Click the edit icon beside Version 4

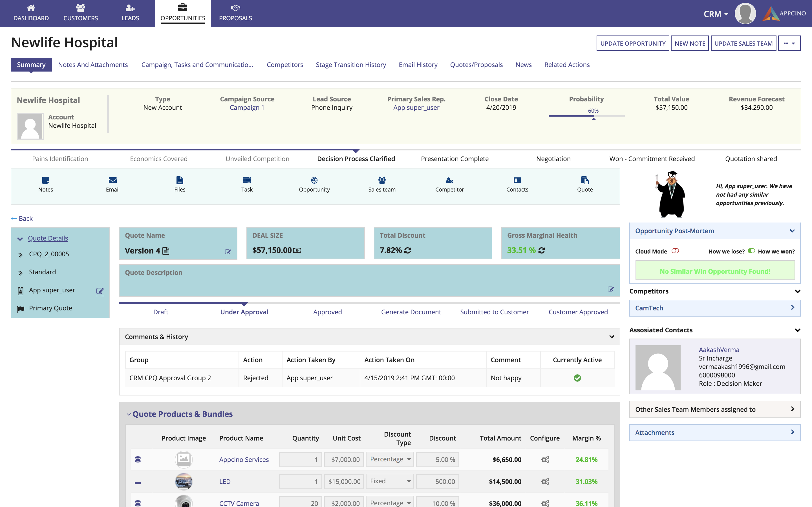(228, 252)
